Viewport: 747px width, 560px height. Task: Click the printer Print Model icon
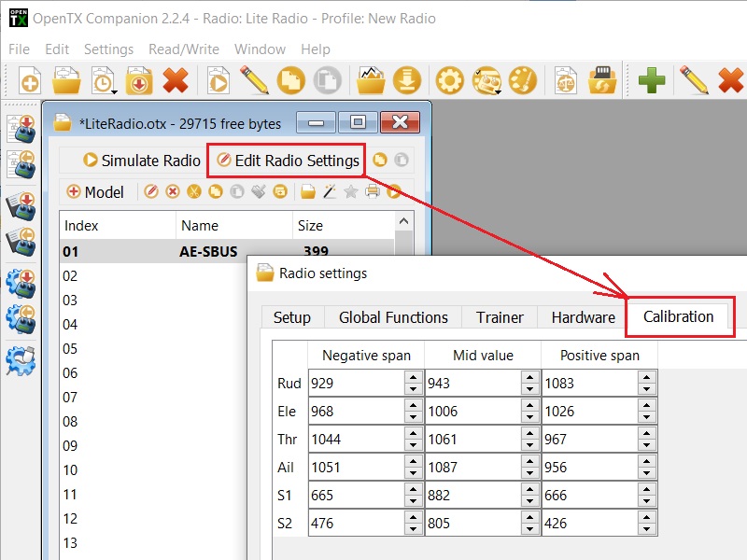point(373,191)
